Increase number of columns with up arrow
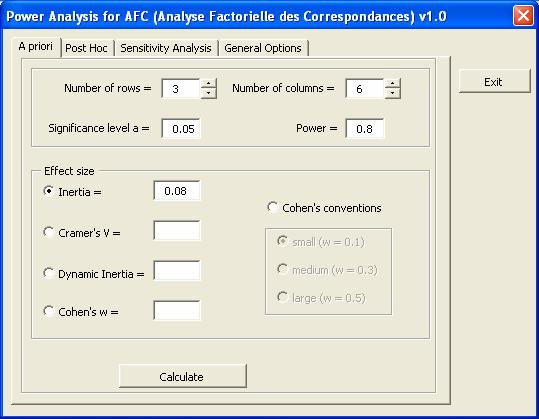Image resolution: width=539 pixels, height=419 pixels. 392,84
